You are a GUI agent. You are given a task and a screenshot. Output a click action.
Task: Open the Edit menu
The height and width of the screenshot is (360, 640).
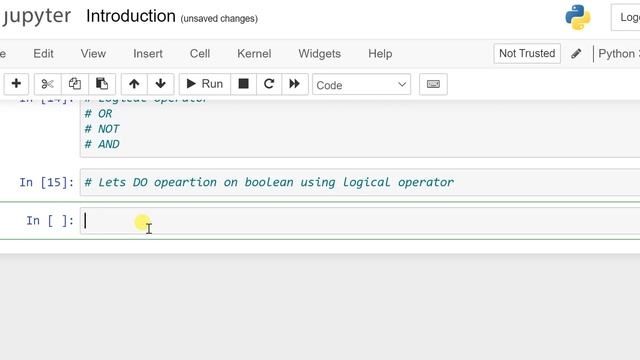43,53
